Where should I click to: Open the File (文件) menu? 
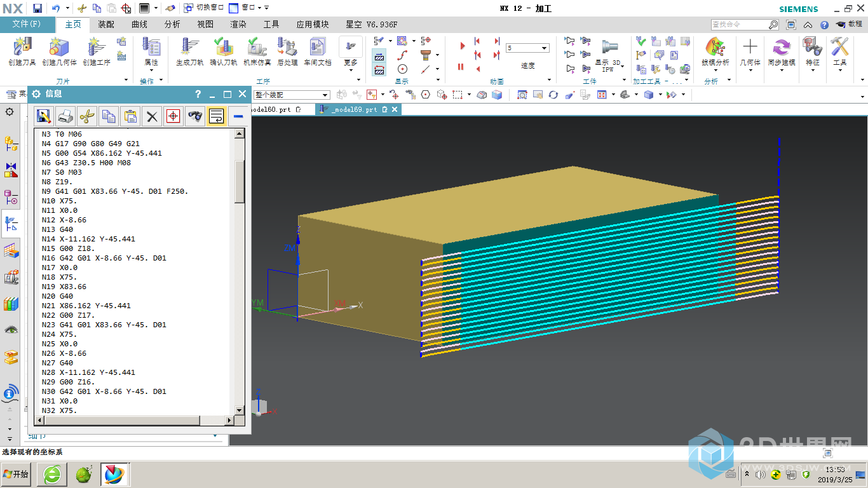point(27,24)
